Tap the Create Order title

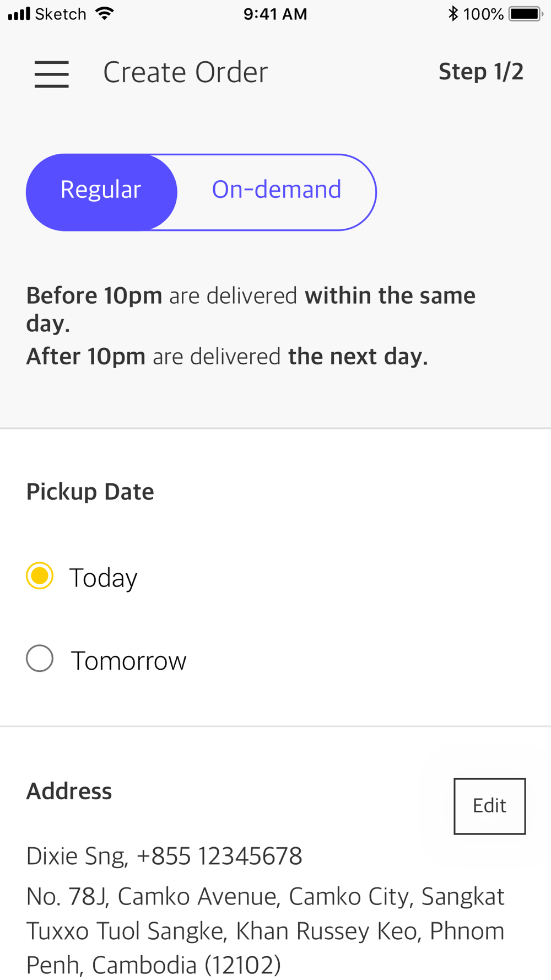pyautogui.click(x=185, y=72)
